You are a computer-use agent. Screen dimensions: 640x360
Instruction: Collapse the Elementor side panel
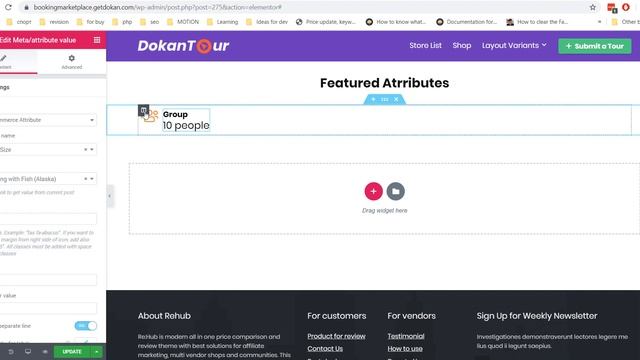[x=109, y=196]
